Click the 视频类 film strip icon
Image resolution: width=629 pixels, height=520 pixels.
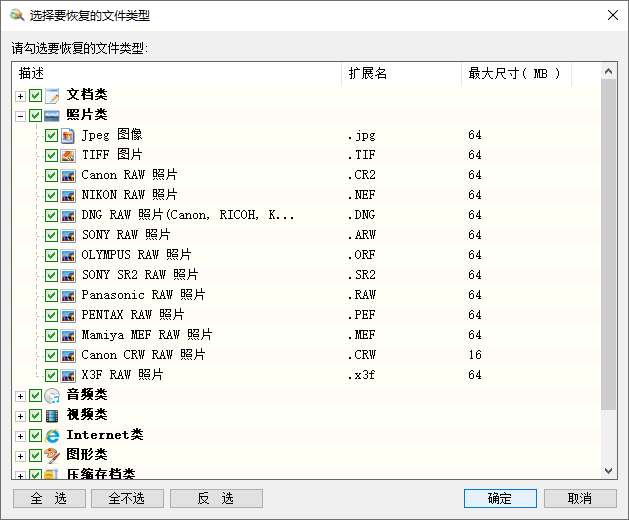click(52, 416)
